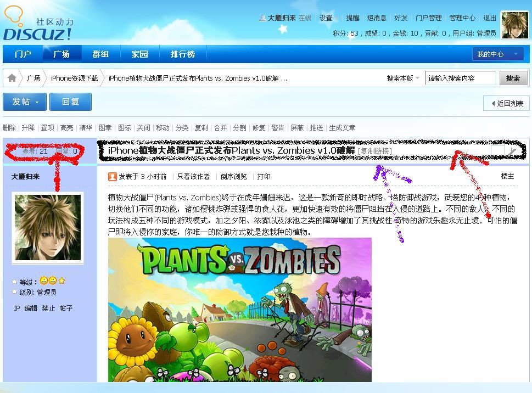This screenshot has width=532, height=393.
Task: Click the 图章 stamp moderation link
Action: pyautogui.click(x=105, y=127)
